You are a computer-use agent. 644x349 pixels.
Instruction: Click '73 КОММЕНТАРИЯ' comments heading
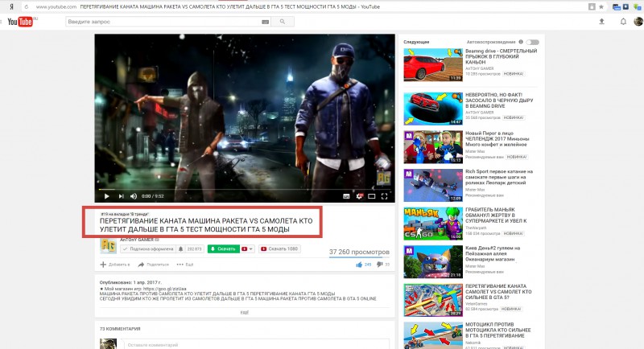tap(120, 329)
